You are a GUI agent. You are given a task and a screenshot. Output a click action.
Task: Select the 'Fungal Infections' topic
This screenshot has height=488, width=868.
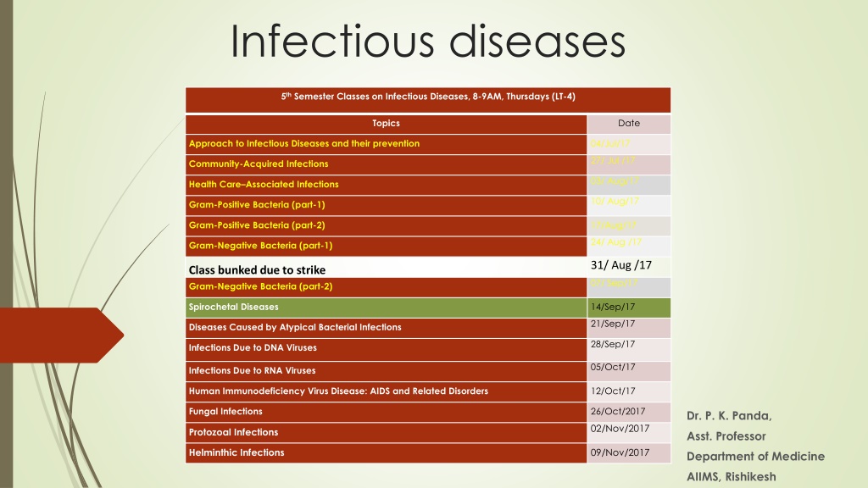pyautogui.click(x=225, y=412)
